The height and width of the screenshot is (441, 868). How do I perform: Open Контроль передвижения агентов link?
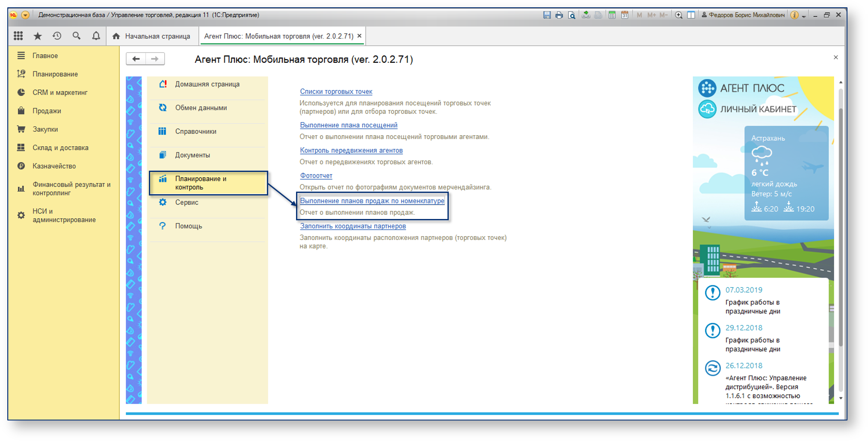tap(351, 151)
